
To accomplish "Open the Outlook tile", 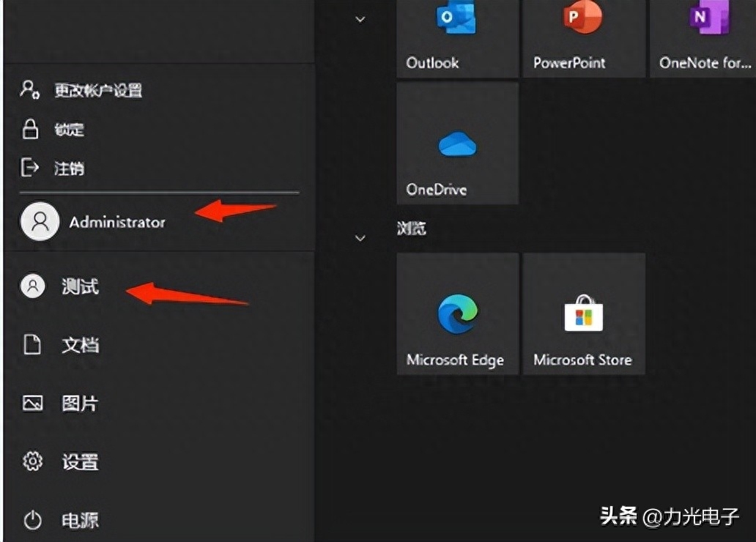I will [457, 37].
